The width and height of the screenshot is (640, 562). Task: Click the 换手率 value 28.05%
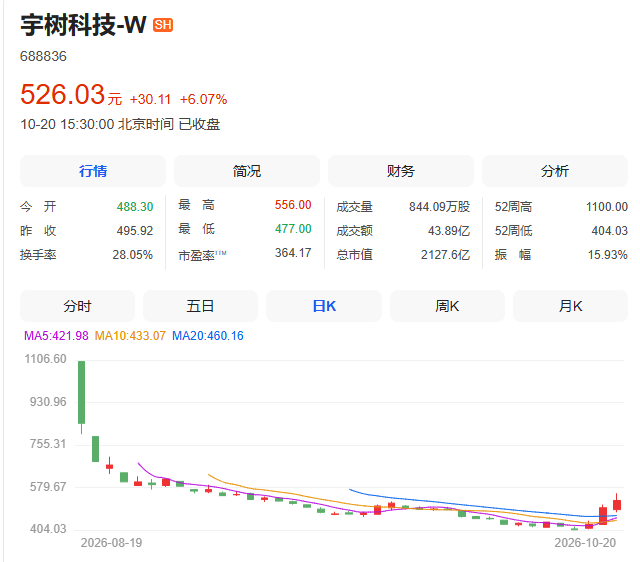pyautogui.click(x=133, y=255)
